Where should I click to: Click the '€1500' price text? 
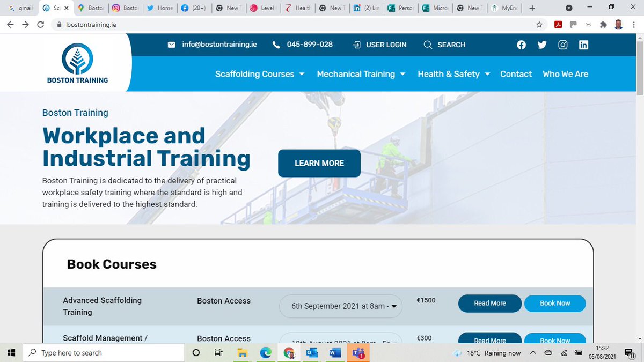(426, 300)
